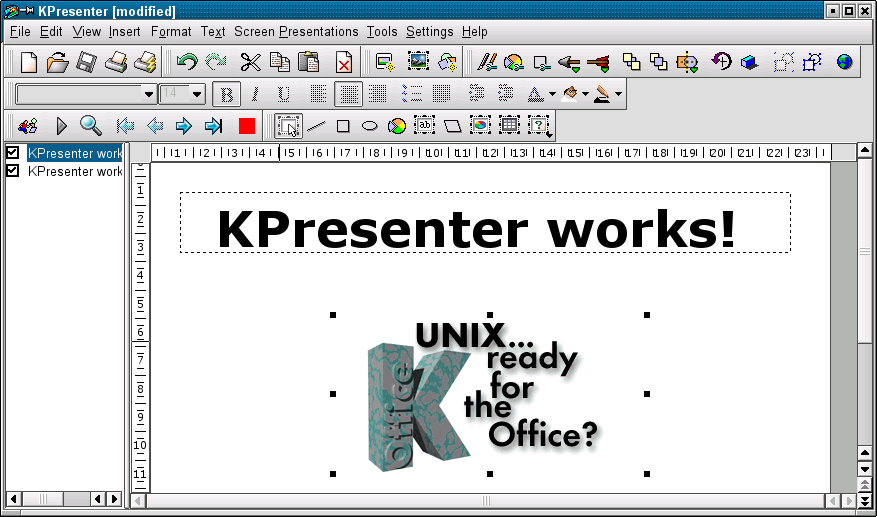Select the text box 'ab' tool
This screenshot has width=877, height=517.
point(425,125)
